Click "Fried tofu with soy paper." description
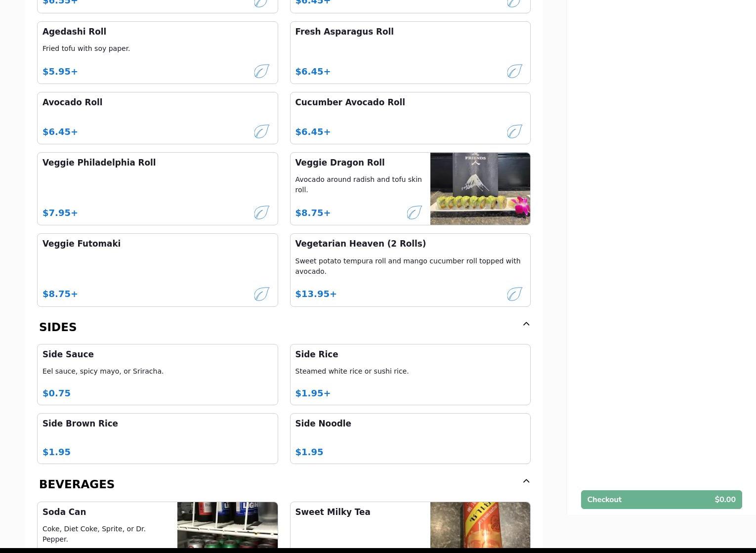The image size is (756, 553). (86, 48)
